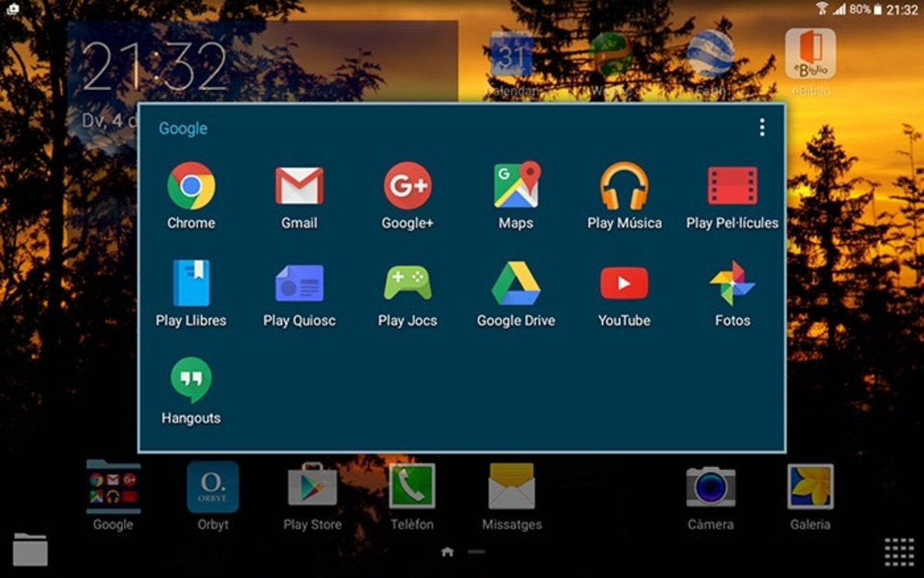This screenshot has width=924, height=578.
Task: Open the folder's three-dot options menu
Action: click(762, 128)
